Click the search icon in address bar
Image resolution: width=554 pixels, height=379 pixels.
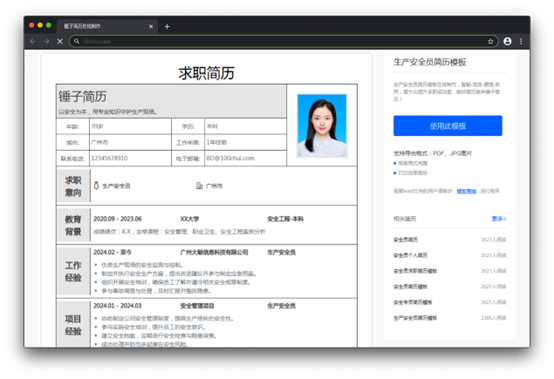coord(77,41)
